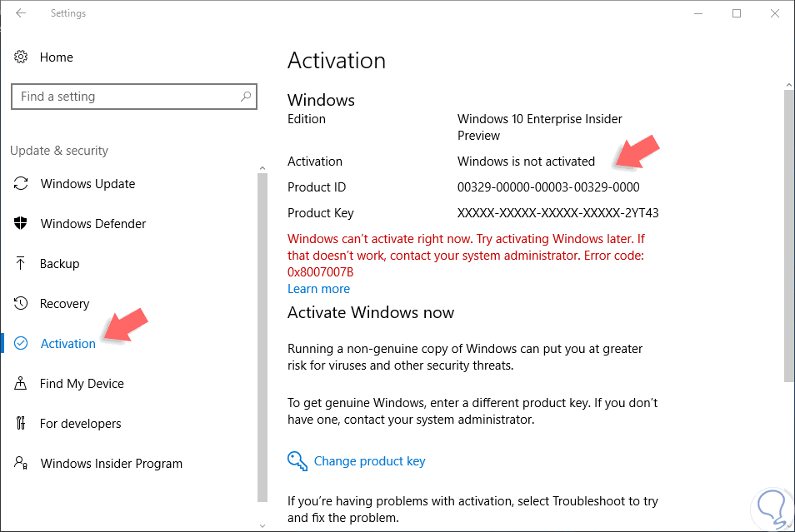Click the search magnifier icon
Image resolution: width=795 pixels, height=532 pixels.
click(246, 97)
